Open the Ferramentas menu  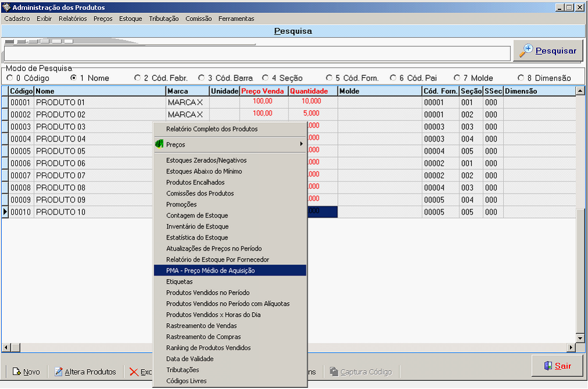point(236,19)
